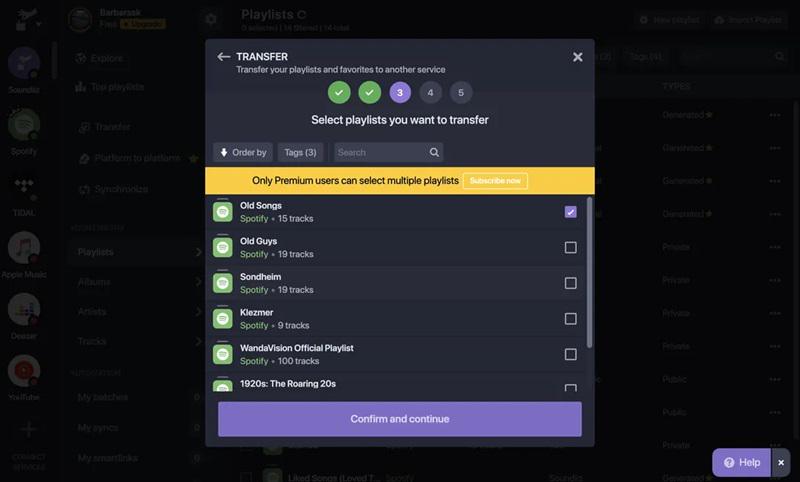This screenshot has width=800, height=482.
Task: Click the magnifier icon in playlist search
Action: click(x=434, y=152)
